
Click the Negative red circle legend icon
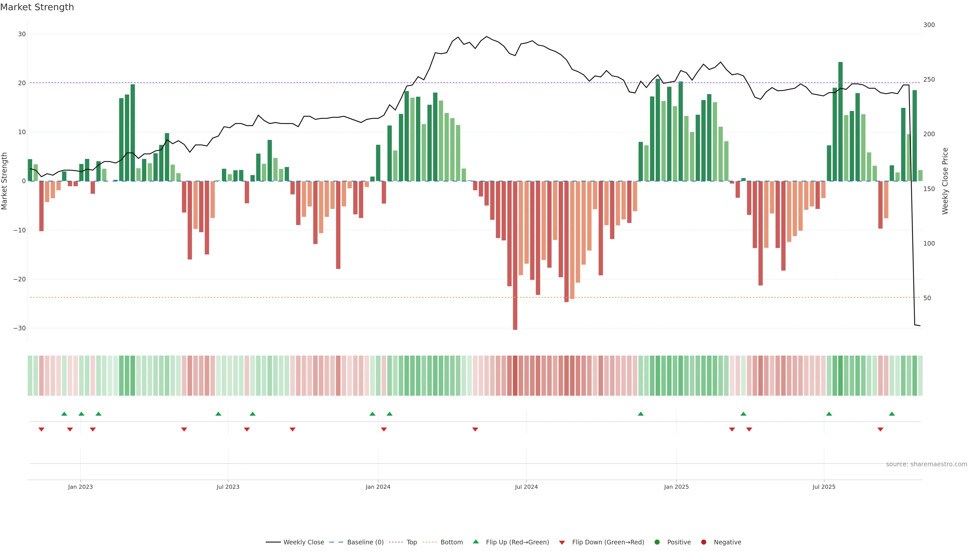coord(703,542)
